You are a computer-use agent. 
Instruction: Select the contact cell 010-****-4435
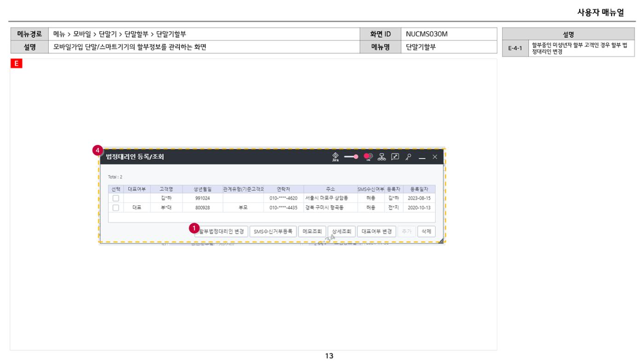(284, 208)
